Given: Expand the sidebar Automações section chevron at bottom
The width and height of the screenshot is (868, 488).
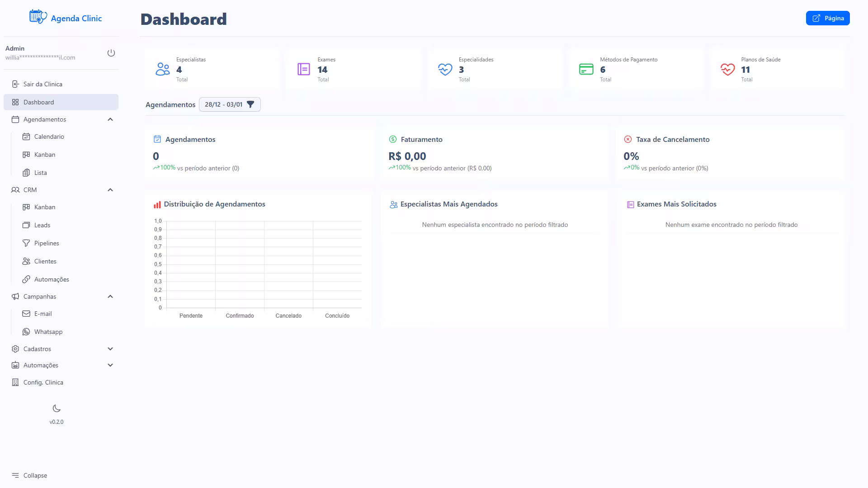Looking at the screenshot, I should pos(110,365).
